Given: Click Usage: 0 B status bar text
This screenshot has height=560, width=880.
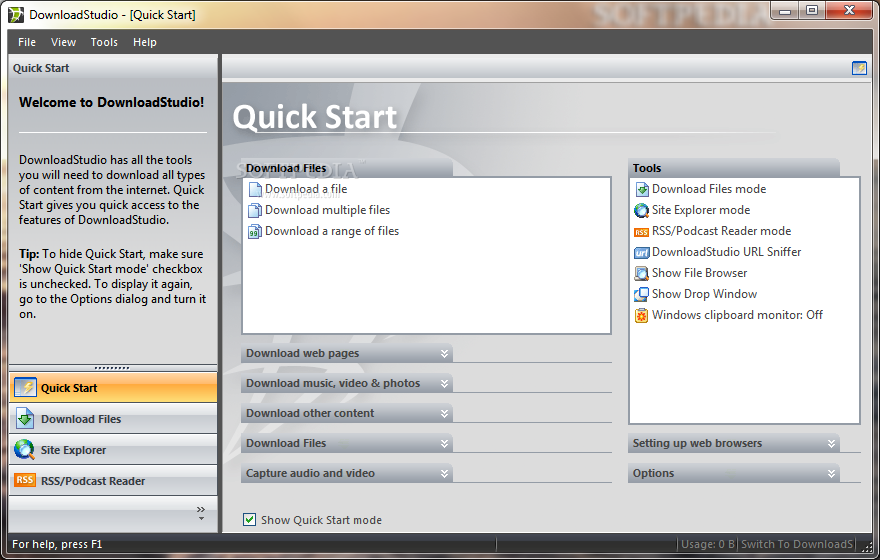Looking at the screenshot, I should [x=707, y=544].
